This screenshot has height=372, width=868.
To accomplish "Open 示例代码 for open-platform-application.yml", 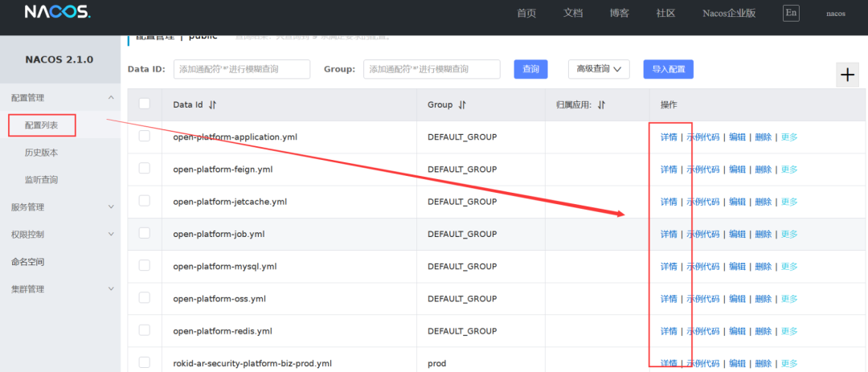I will point(703,137).
